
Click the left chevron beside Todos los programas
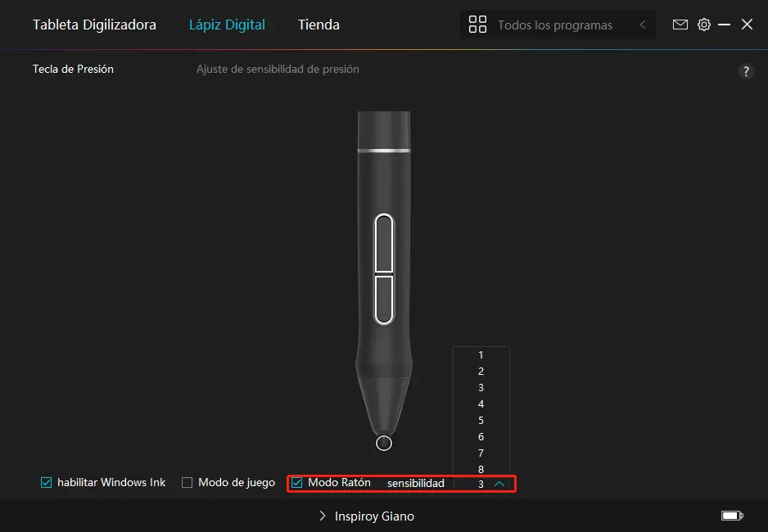pyautogui.click(x=644, y=25)
